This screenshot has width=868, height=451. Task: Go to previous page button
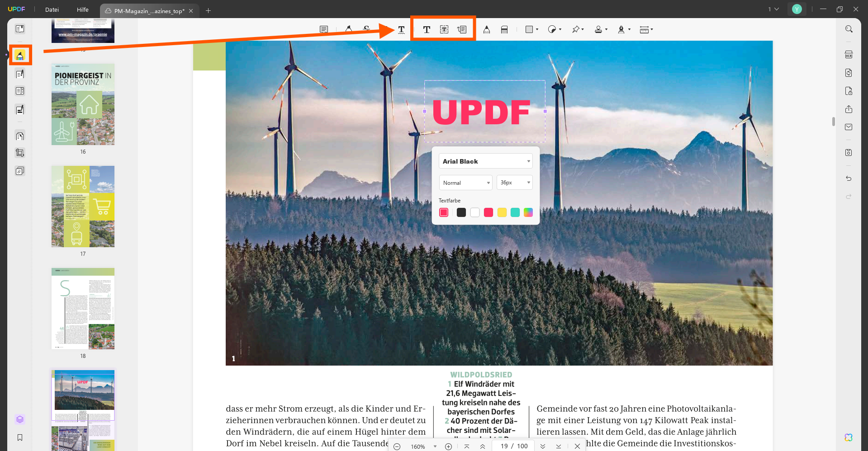[x=483, y=446]
